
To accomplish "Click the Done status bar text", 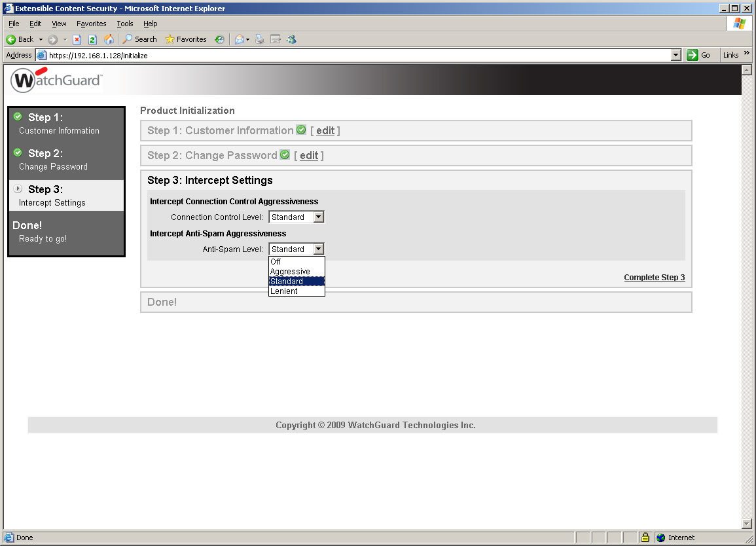I will pyautogui.click(x=25, y=537).
